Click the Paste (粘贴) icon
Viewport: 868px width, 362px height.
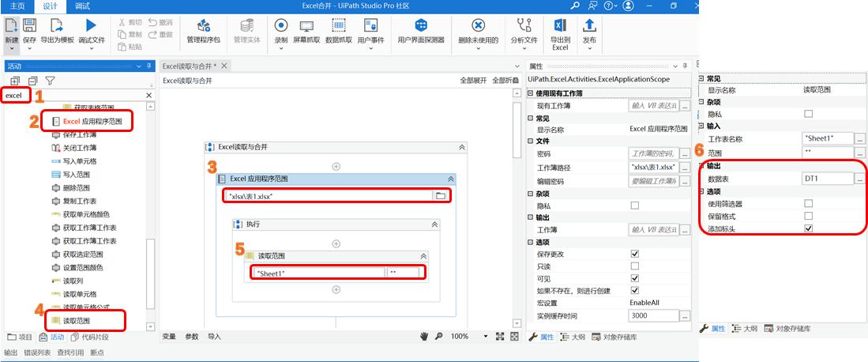point(122,47)
